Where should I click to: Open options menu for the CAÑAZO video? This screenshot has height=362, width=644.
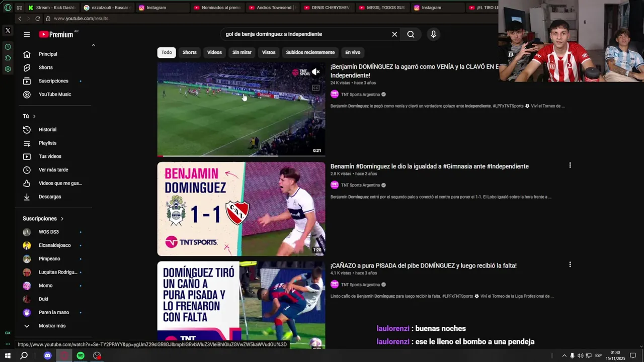570,264
